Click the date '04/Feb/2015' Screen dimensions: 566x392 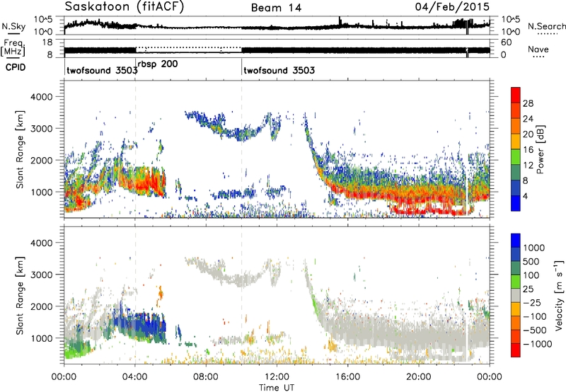[452, 7]
